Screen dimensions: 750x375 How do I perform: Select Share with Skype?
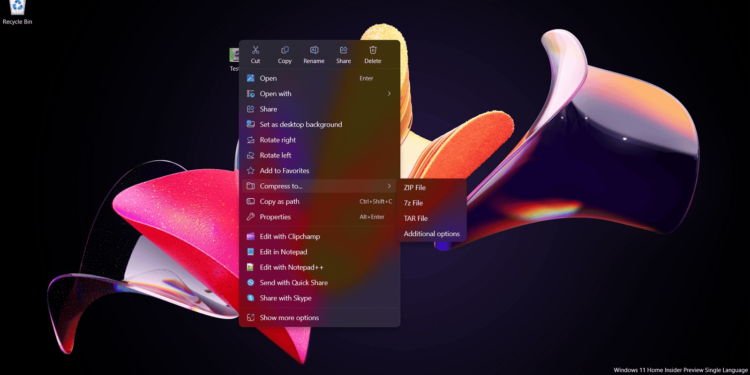[x=320, y=298]
